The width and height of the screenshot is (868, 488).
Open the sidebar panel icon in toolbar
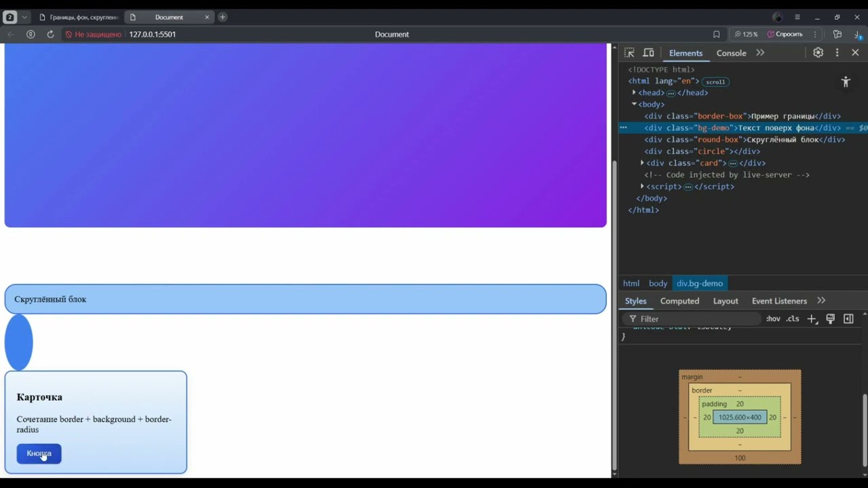click(838, 34)
